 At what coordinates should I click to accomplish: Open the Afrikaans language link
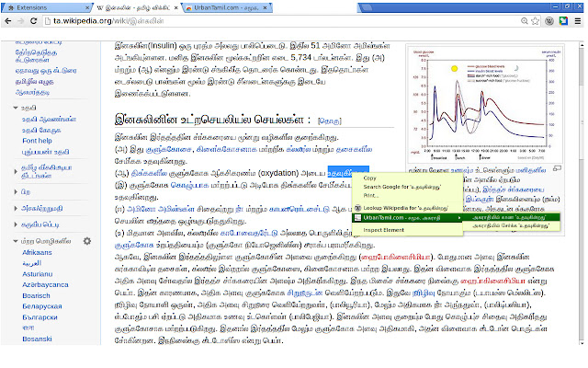[37, 252]
